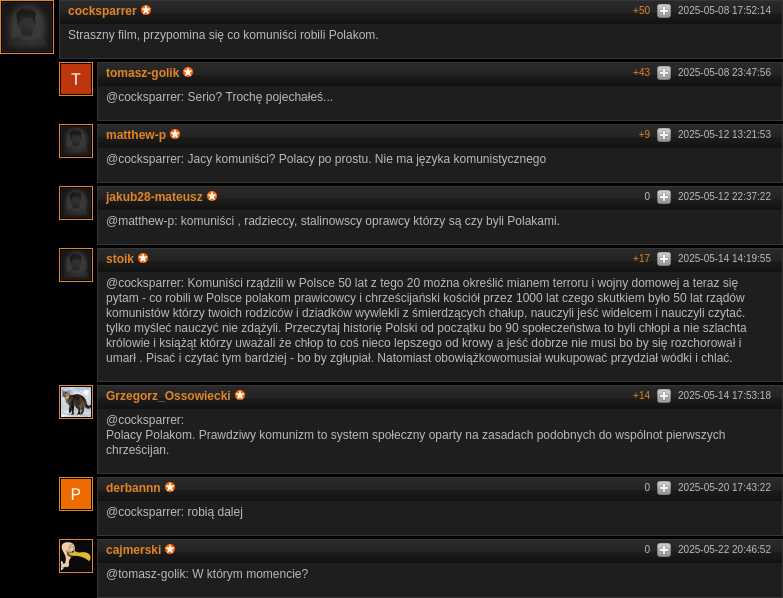Open cocksparrer's large avatar image

pos(27,27)
